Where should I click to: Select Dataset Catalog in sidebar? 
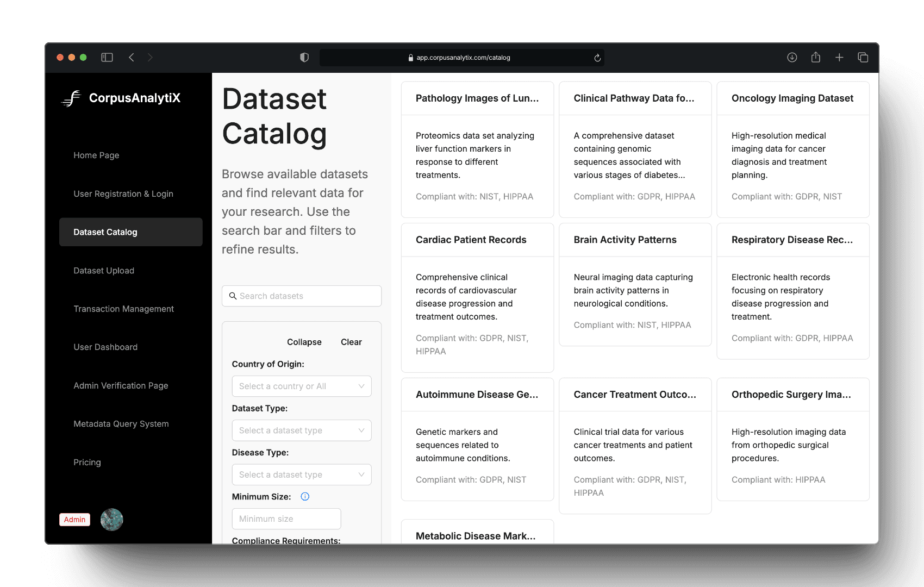click(x=131, y=232)
